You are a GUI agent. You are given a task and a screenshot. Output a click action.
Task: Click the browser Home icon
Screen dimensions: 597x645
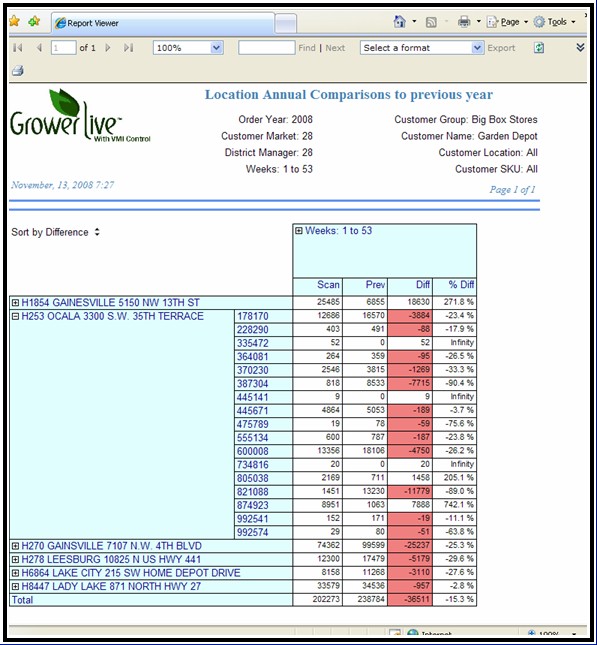400,21
